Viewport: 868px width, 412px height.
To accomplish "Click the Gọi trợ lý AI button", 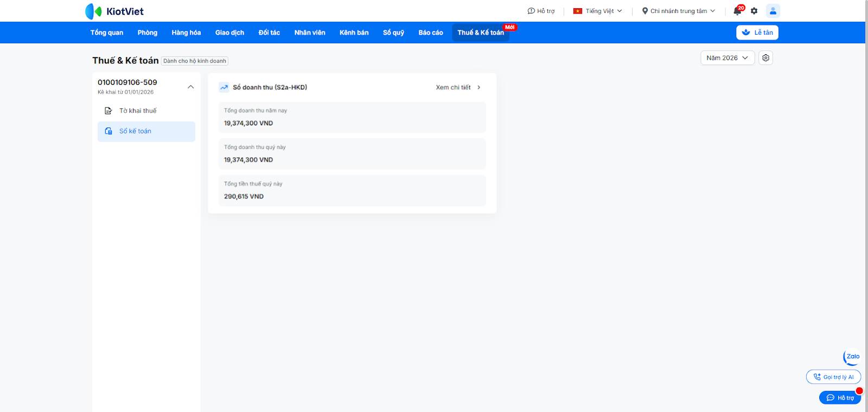I will tap(833, 377).
